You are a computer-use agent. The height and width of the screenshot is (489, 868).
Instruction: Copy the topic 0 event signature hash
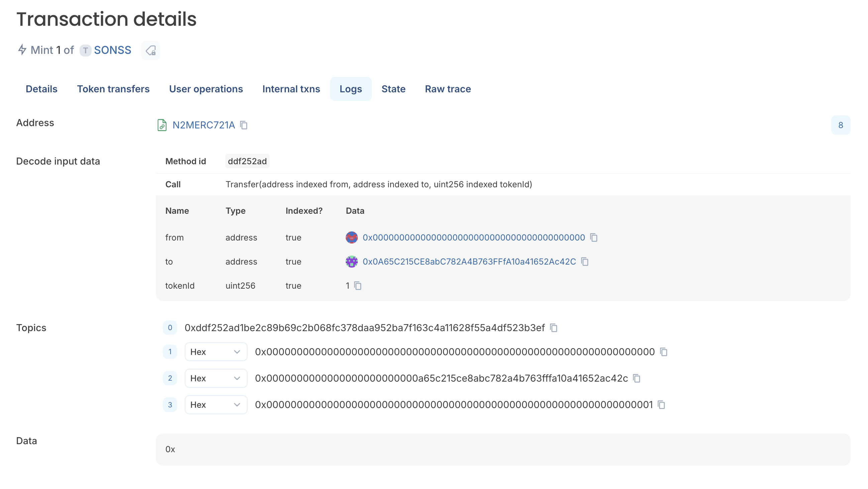coord(554,327)
